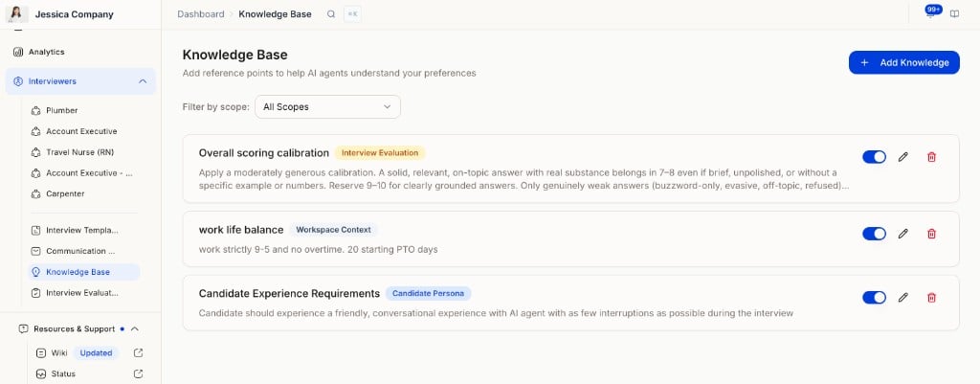Click the 'Filter by scope:' label

click(215, 107)
